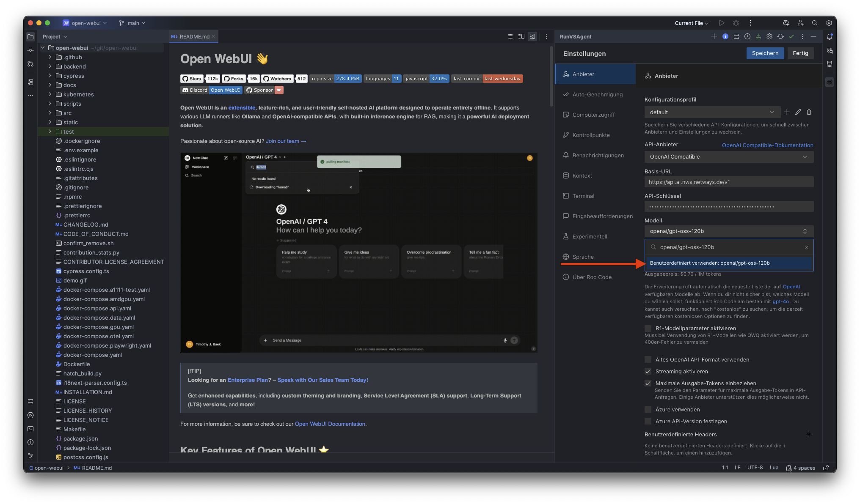The width and height of the screenshot is (860, 504).
Task: Click the green download icon in RunVSAgent toolbar
Action: click(x=758, y=36)
